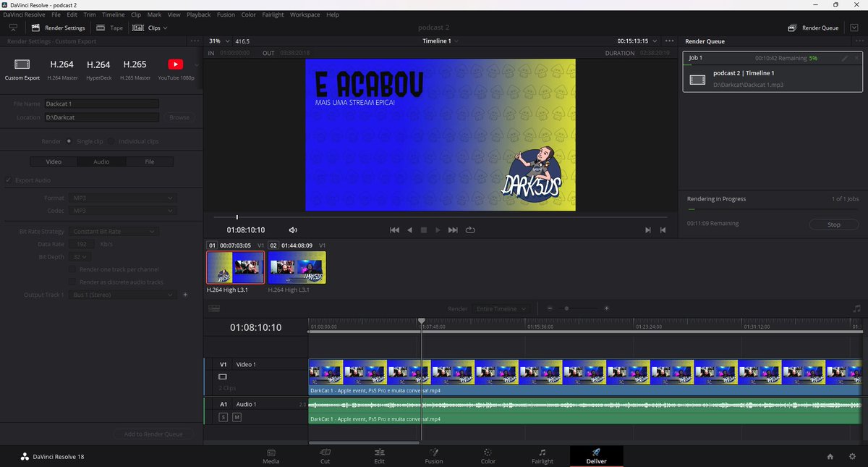The image size is (868, 467).
Task: Open the Fairlight audio page
Action: point(542,456)
